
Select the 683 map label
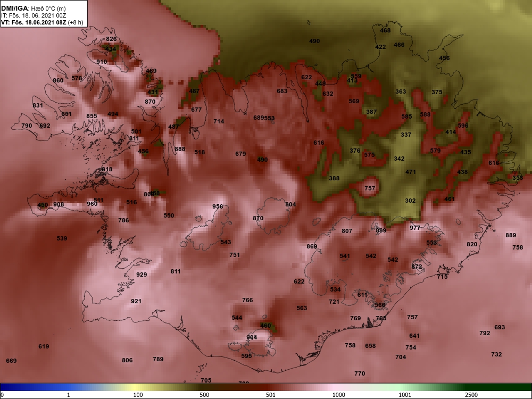[x=282, y=91]
